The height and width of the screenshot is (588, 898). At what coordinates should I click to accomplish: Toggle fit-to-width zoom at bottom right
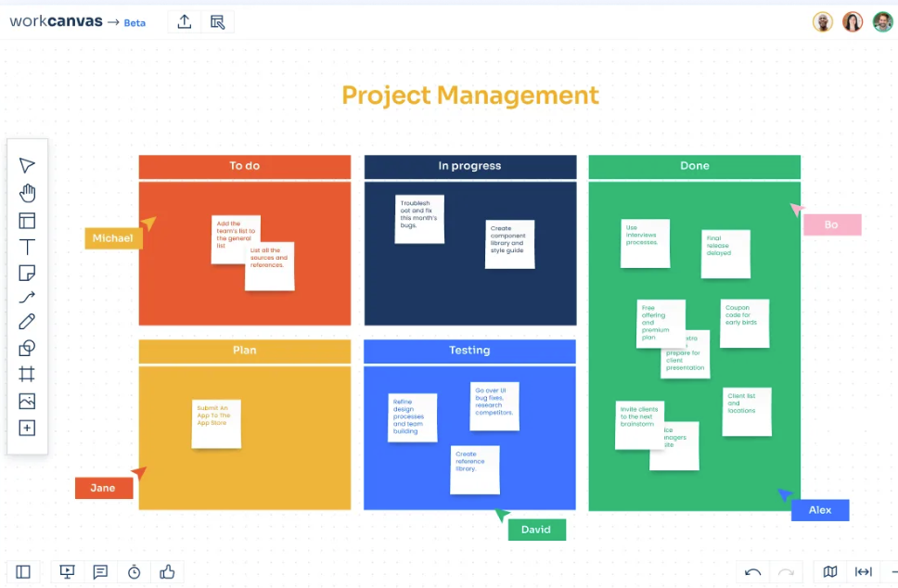863,572
